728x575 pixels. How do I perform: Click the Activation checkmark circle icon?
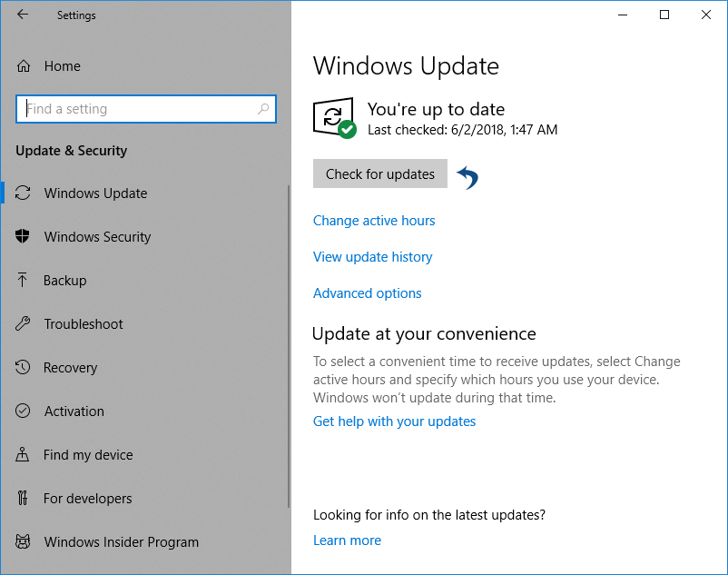pyautogui.click(x=23, y=411)
